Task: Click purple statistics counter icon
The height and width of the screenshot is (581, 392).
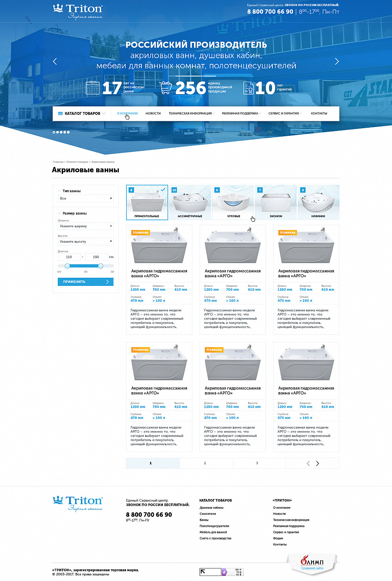Action: pos(224,572)
